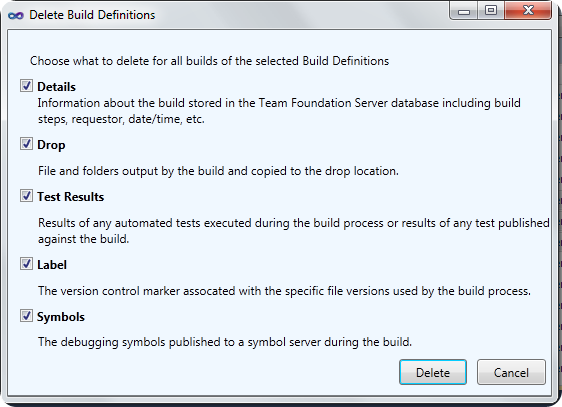
Task: Dismiss the dialog via Cancel button
Action: point(511,372)
